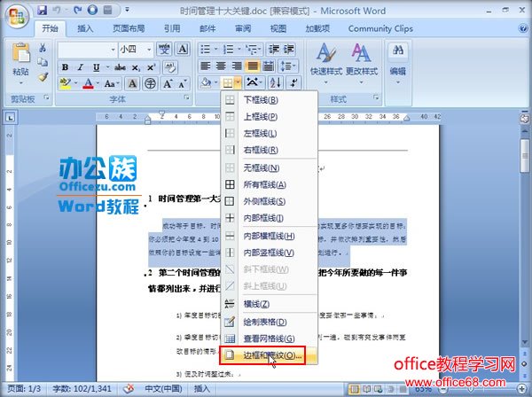
Task: Toggle Bold formatting
Action: (x=65, y=67)
